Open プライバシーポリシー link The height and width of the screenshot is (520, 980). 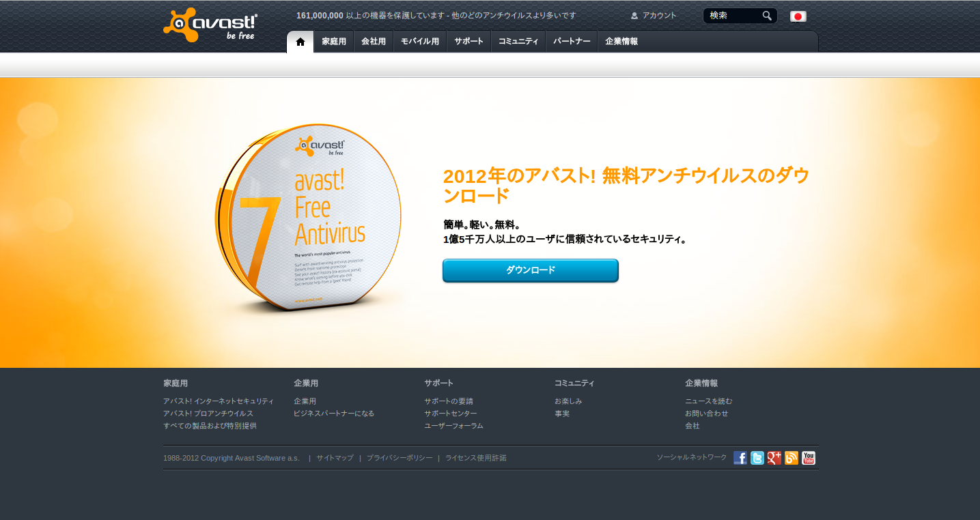(x=400, y=458)
